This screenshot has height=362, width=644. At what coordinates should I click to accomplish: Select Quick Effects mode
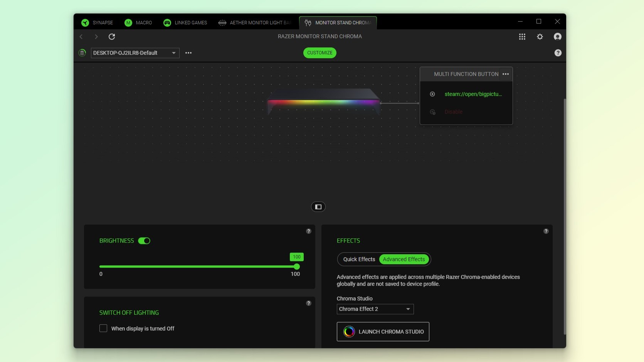[x=359, y=259]
